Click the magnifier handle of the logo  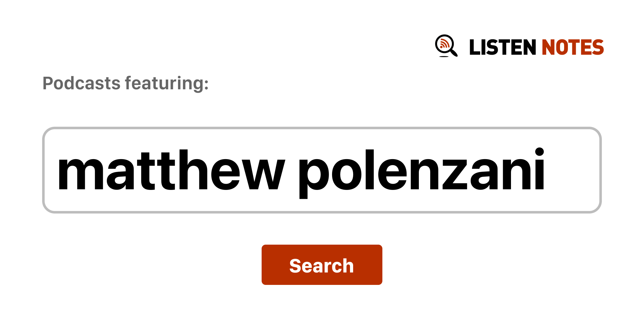click(454, 53)
